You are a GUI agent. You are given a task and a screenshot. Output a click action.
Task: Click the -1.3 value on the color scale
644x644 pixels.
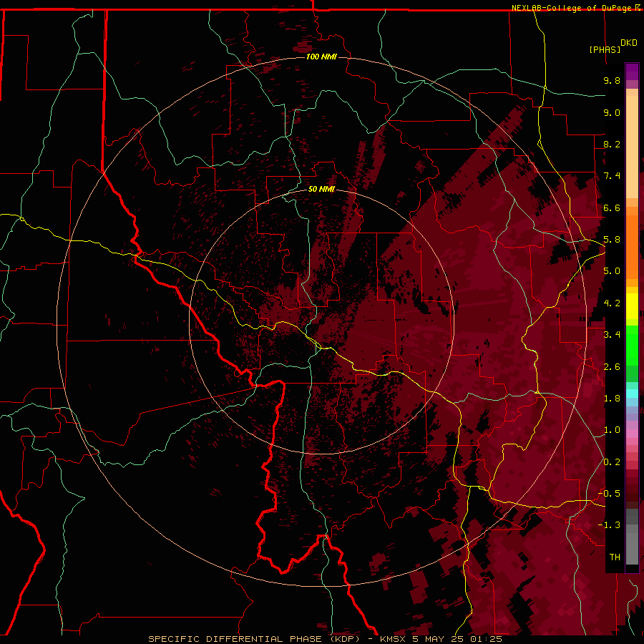610,525
